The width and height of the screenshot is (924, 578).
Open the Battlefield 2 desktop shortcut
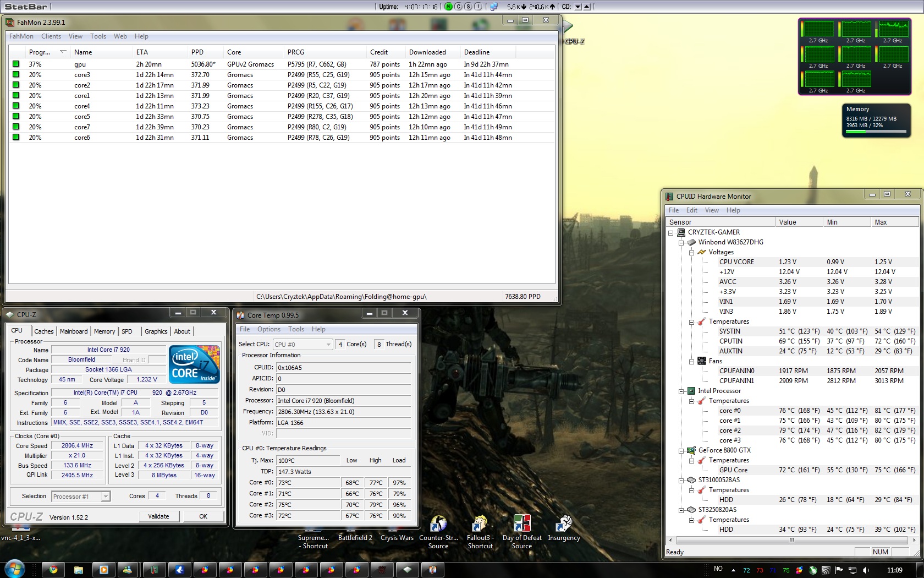(355, 537)
